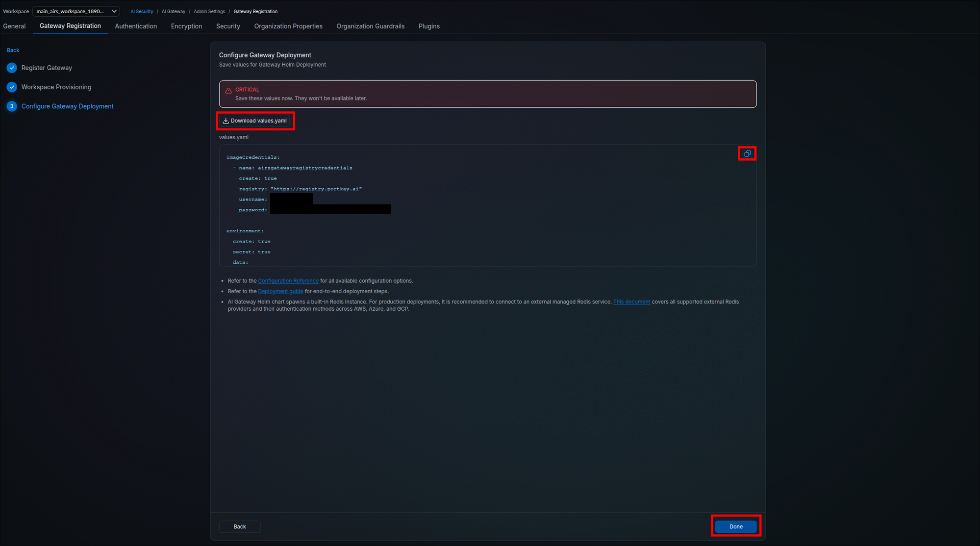Viewport: 980px width, 546px height.
Task: Click the registry URL 'https://registry.portkey.ai'
Action: tap(316, 189)
